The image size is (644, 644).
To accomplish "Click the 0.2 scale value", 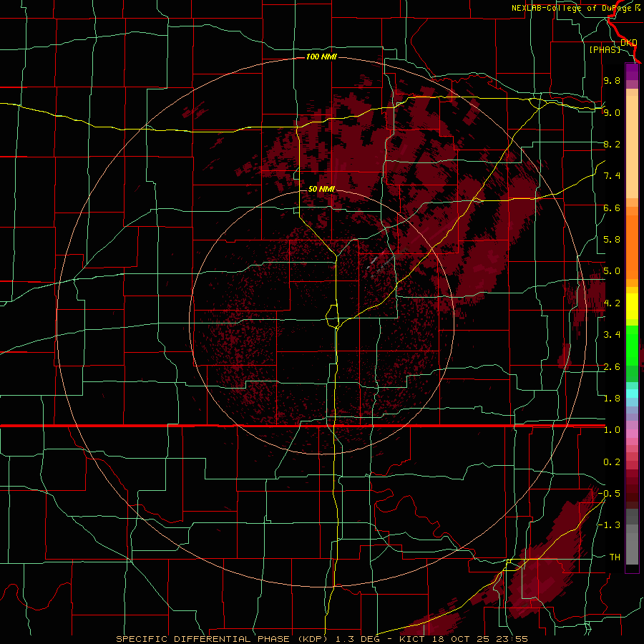I will 612,462.
